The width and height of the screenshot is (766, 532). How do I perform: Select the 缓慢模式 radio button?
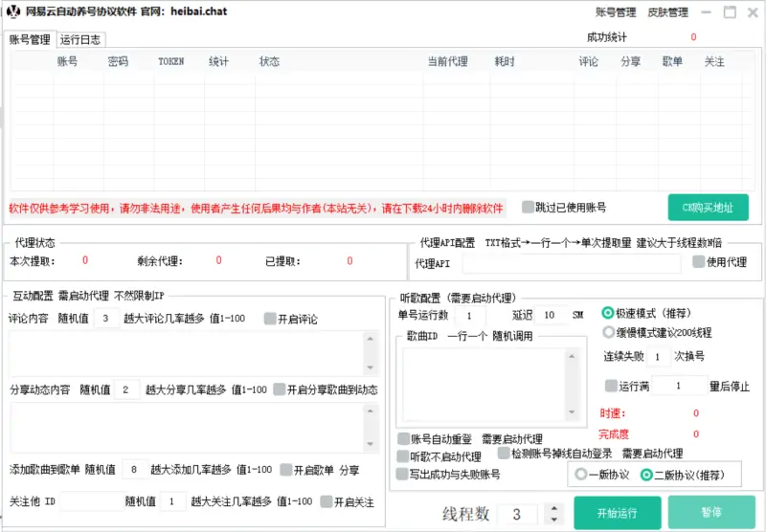coord(608,332)
